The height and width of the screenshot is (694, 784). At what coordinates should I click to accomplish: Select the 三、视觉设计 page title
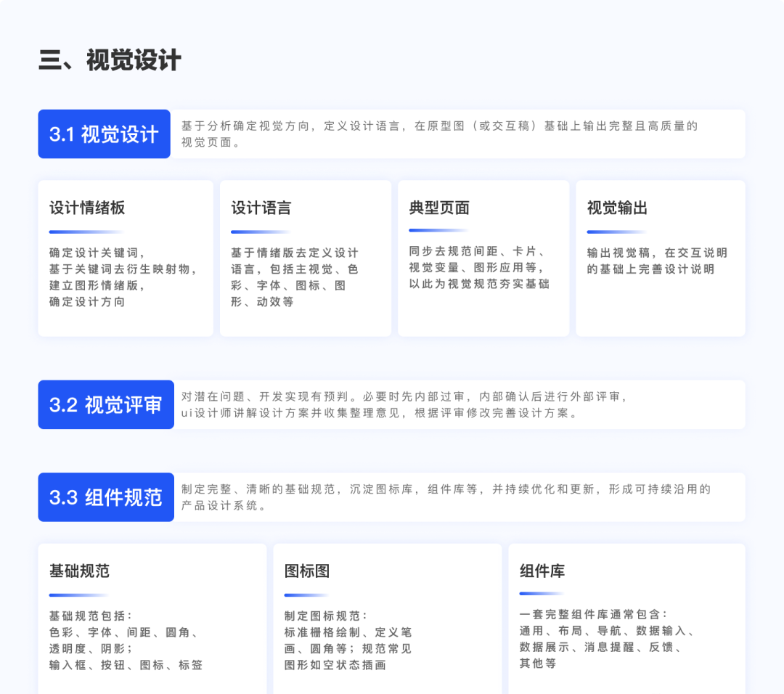pos(110,60)
